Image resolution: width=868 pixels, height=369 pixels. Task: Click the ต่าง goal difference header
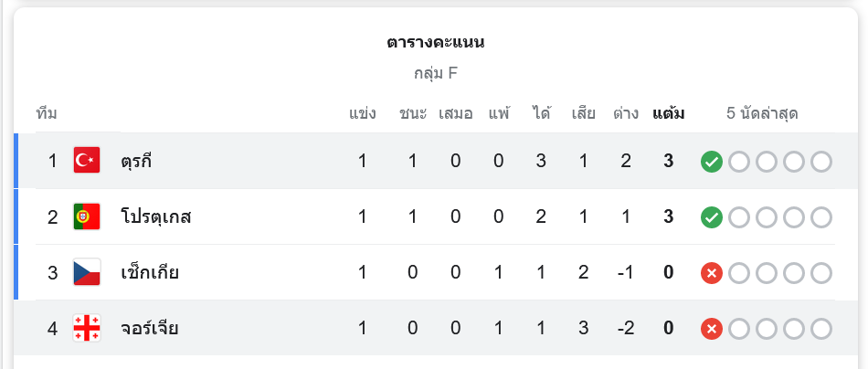pyautogui.click(x=626, y=114)
